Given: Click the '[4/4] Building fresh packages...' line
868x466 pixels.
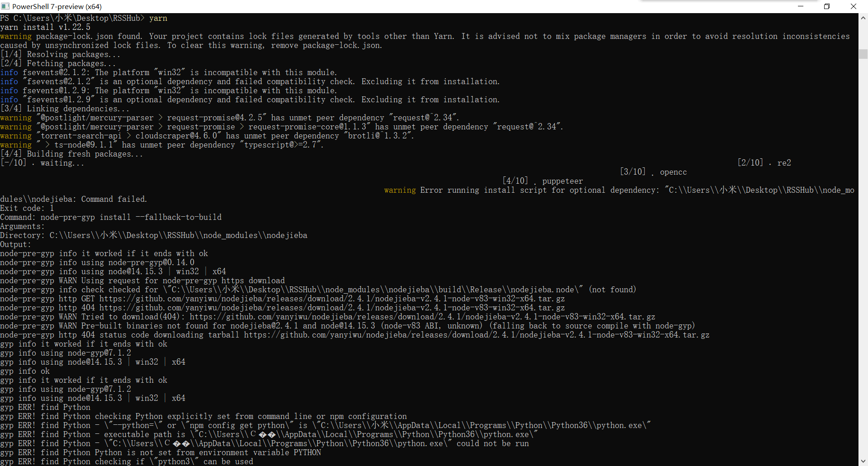Looking at the screenshot, I should [71, 154].
